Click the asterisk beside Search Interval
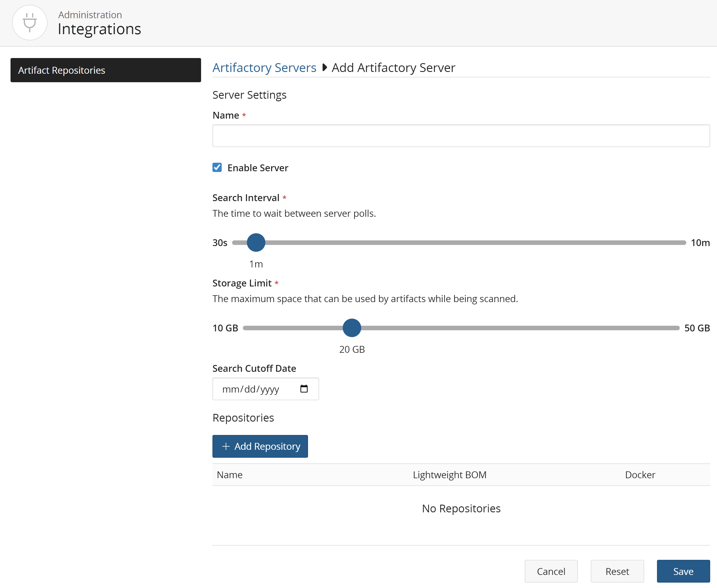The image size is (717, 588). pos(284,197)
